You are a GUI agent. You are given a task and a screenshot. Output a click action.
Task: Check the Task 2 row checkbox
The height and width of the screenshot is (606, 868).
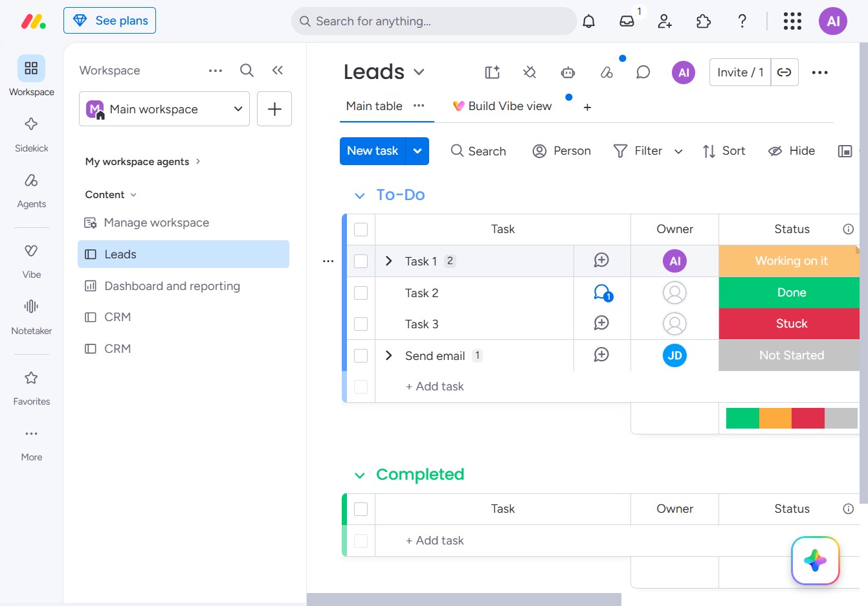tap(361, 293)
